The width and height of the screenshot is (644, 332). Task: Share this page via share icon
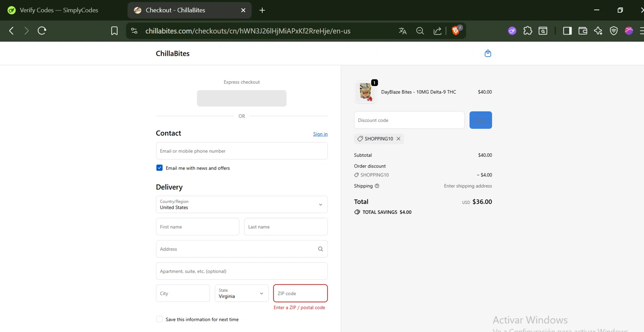437,31
